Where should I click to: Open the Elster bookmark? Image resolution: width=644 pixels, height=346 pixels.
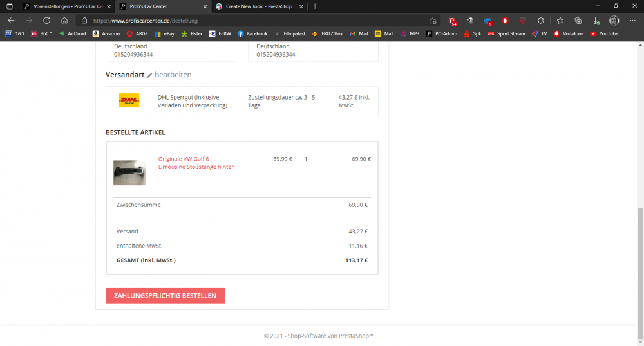tap(192, 33)
